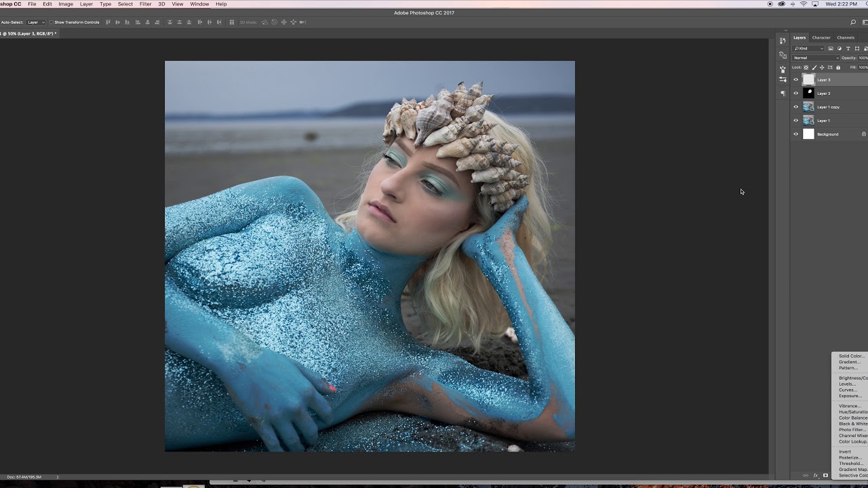Viewport: 868px width, 488px height.
Task: Open the Normal blend mode dropdown
Action: [x=816, y=58]
